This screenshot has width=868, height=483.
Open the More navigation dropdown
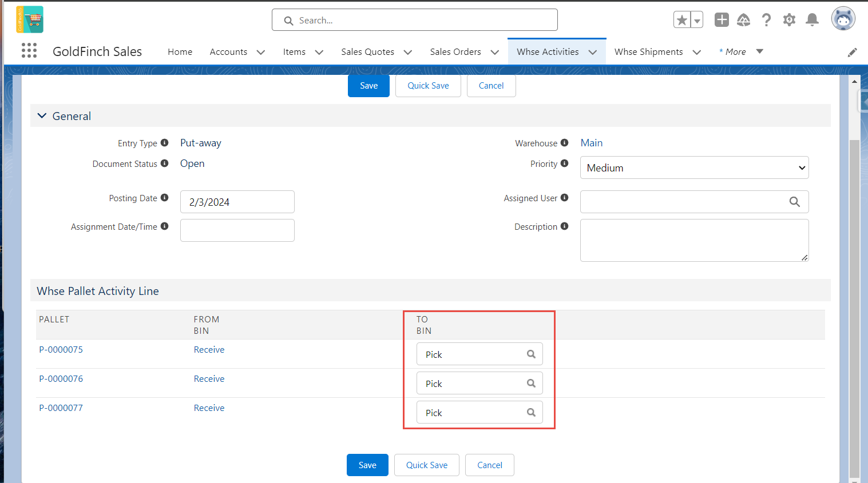[x=741, y=51]
